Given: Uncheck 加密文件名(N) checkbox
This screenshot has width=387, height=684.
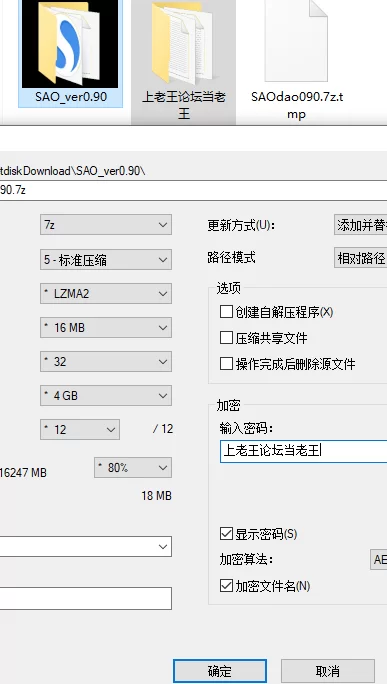Looking at the screenshot, I should (x=226, y=585).
